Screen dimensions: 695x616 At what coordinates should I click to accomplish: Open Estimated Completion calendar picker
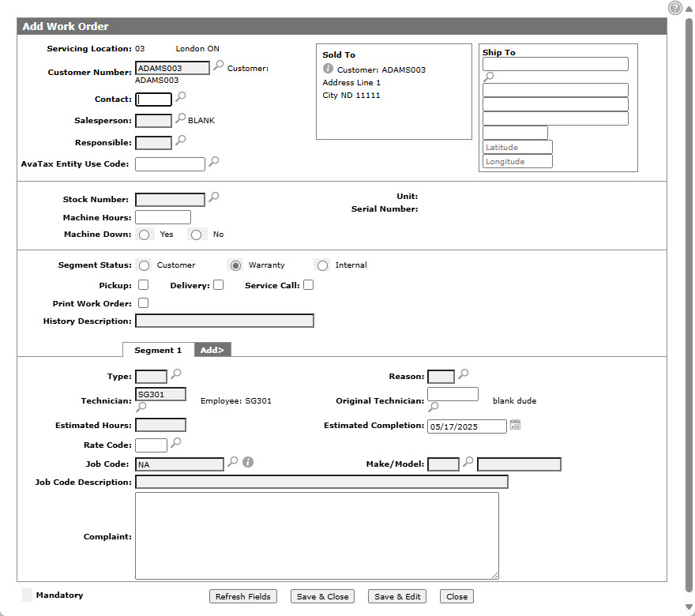515,425
